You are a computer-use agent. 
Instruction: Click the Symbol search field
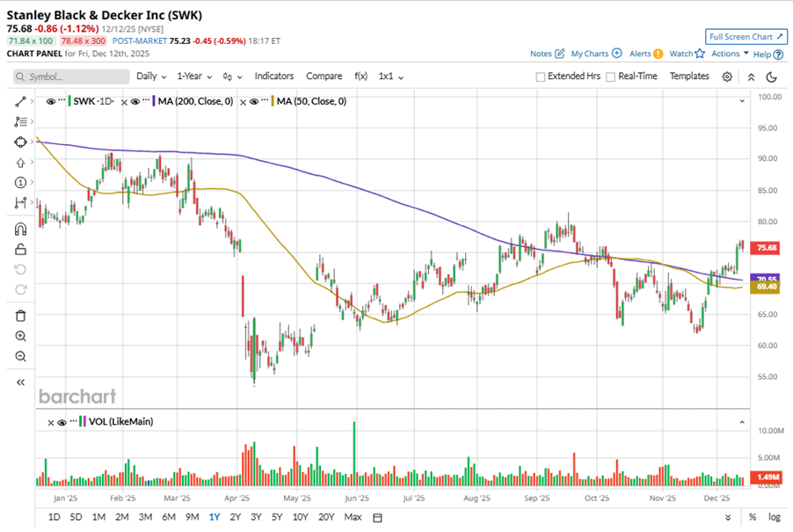pyautogui.click(x=72, y=77)
